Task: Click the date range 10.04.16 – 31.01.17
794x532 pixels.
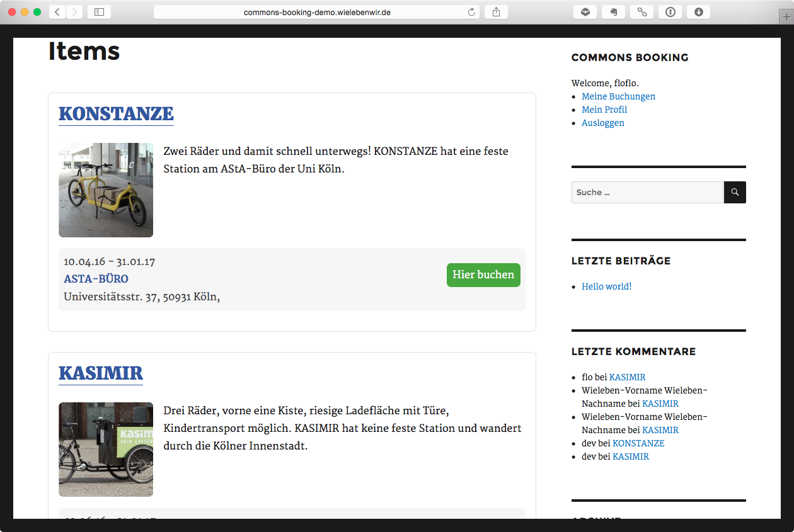Action: (x=109, y=261)
